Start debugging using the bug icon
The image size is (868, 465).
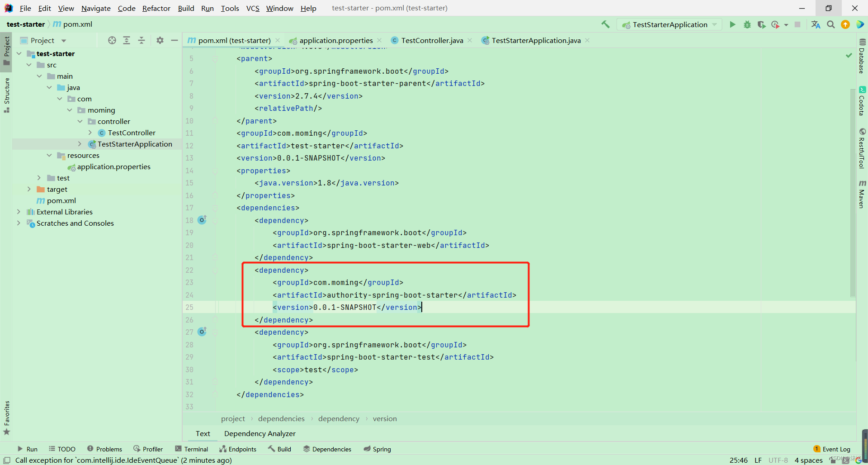747,24
